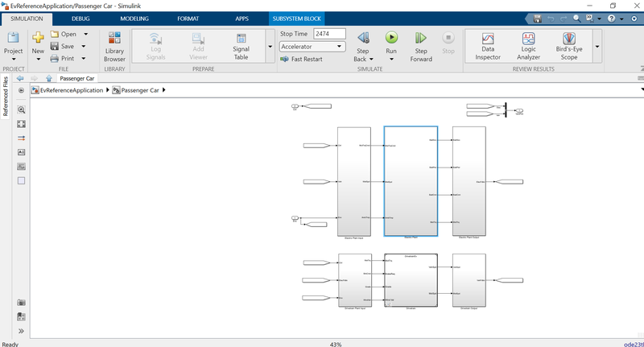Expand the New dropdown arrow
The height and width of the screenshot is (347, 644).
pos(38,59)
